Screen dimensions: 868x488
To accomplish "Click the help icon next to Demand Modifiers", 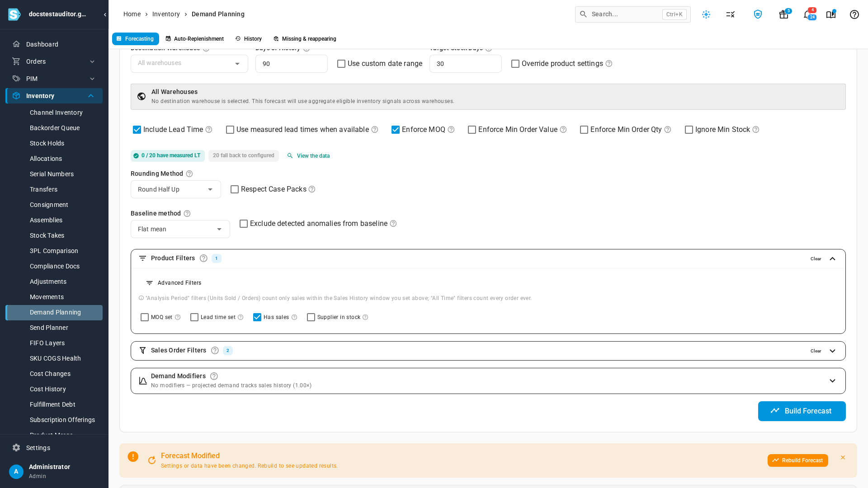I will coord(214,376).
